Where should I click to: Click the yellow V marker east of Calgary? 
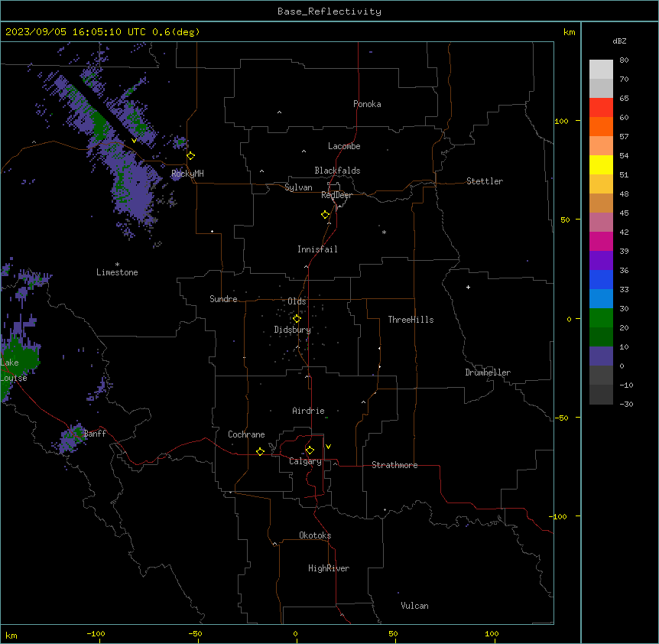pos(328,447)
